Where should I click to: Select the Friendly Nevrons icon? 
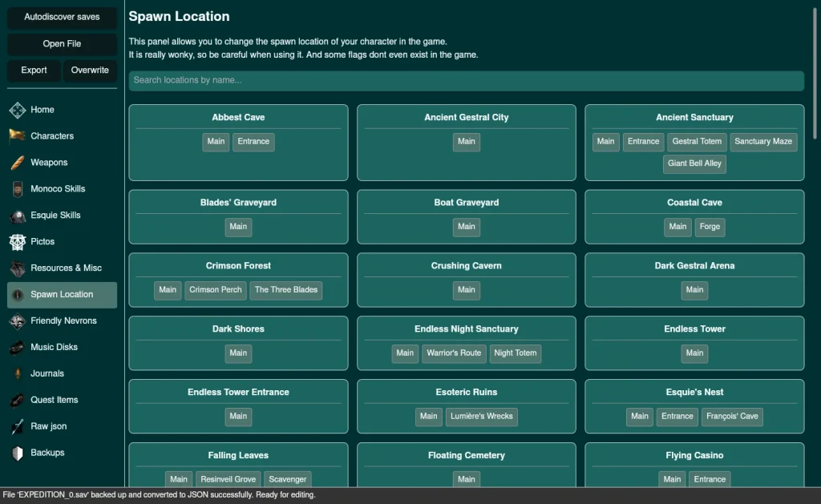click(x=18, y=321)
